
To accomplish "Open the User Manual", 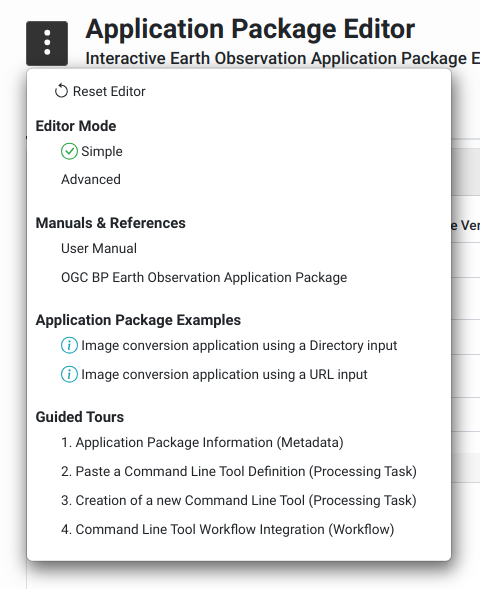I will tap(99, 248).
